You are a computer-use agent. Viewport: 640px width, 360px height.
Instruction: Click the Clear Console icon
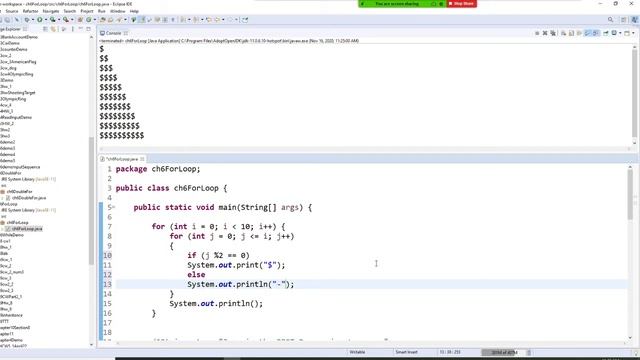click(563, 33)
